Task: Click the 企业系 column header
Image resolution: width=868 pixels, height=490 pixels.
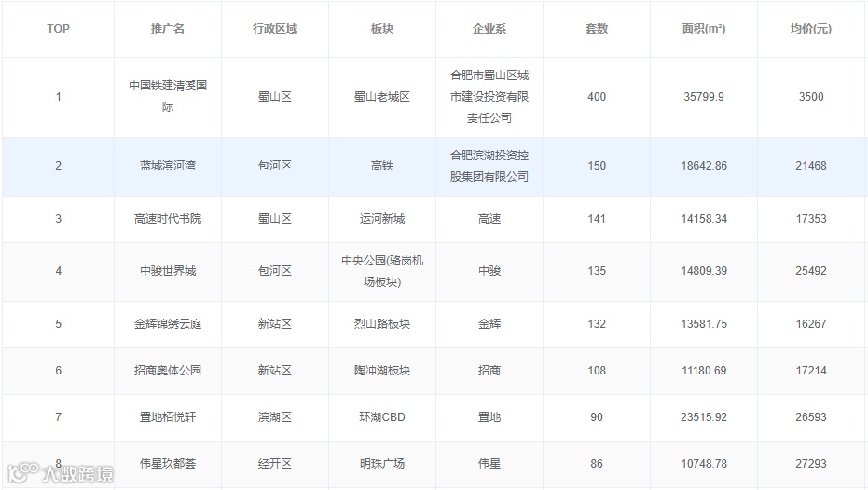Action: pyautogui.click(x=489, y=29)
